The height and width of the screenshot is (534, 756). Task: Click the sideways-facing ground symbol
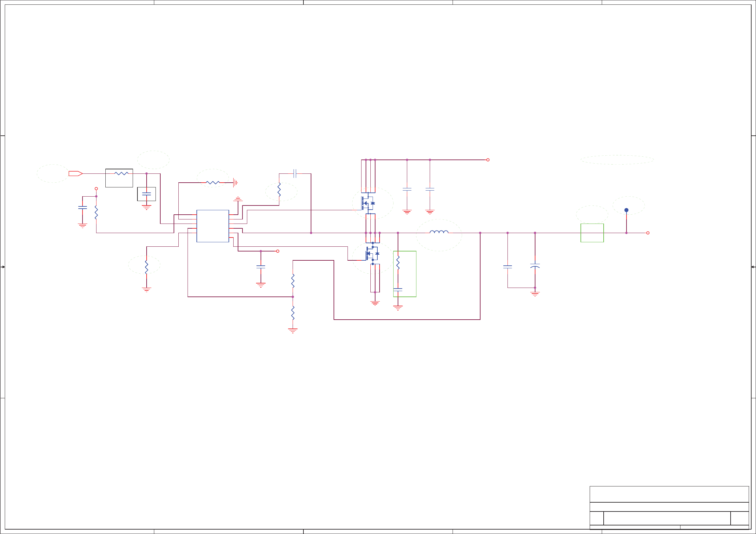coord(235,182)
